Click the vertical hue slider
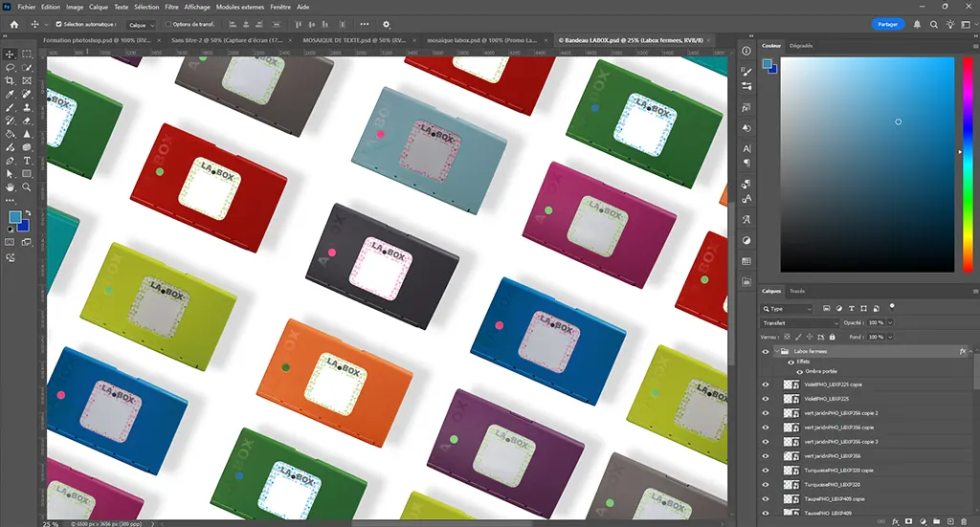 point(968,165)
